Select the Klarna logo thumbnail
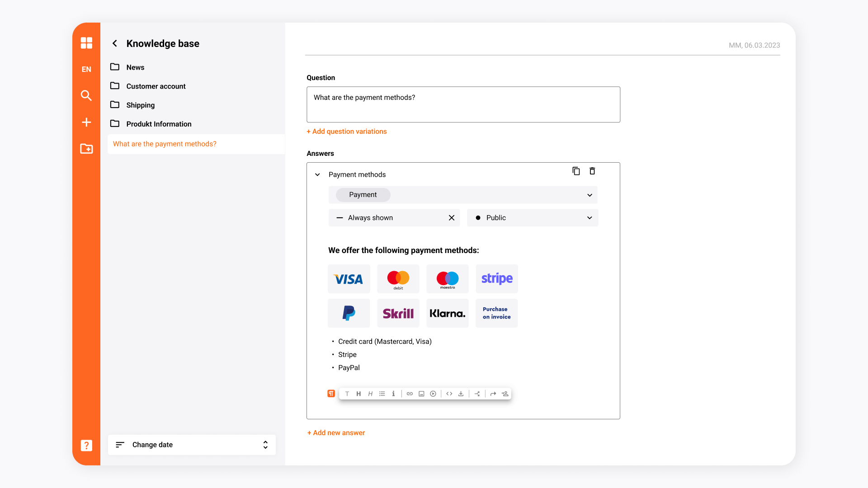Screen dimensions: 868x488 (x=448, y=313)
